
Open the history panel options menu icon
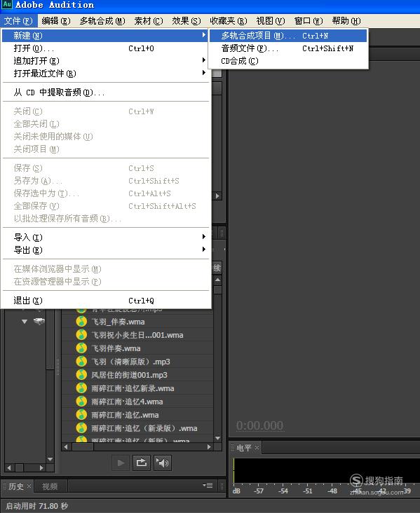pyautogui.click(x=208, y=485)
